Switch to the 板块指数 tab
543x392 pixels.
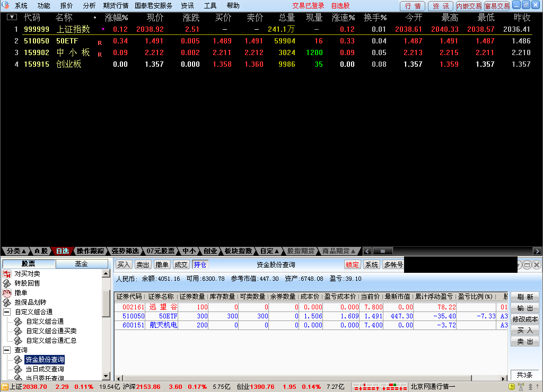(x=238, y=251)
